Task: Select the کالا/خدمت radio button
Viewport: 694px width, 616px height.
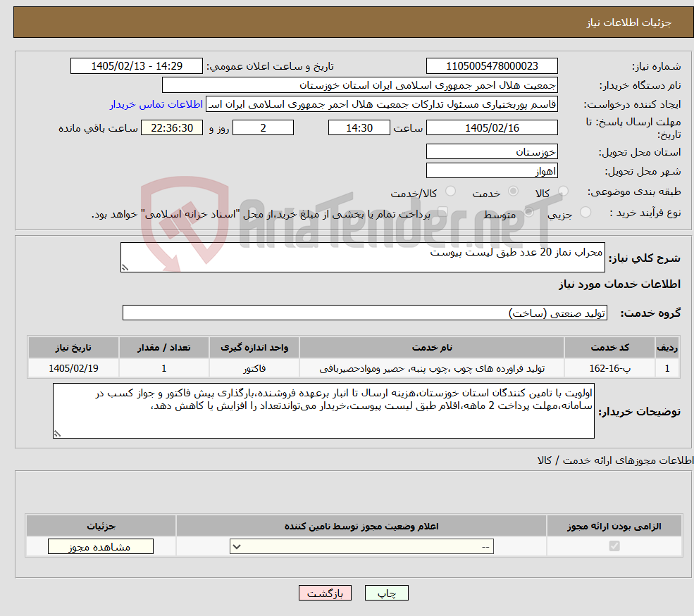Action: point(450,191)
